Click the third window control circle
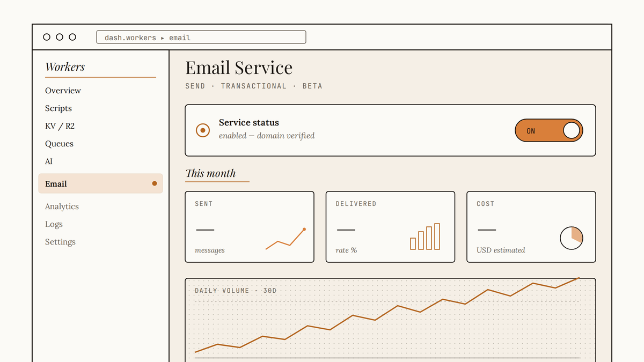Viewport: 644px width, 362px height. [72, 37]
